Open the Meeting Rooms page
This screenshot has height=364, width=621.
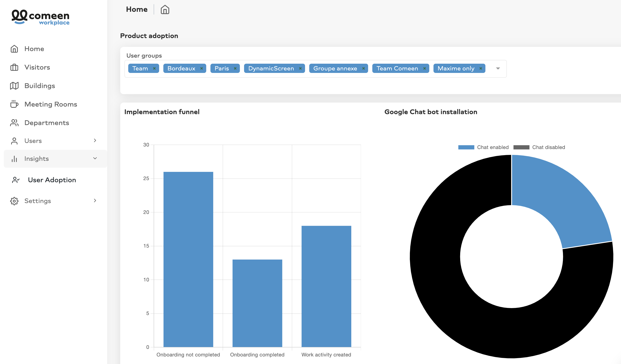(x=51, y=104)
